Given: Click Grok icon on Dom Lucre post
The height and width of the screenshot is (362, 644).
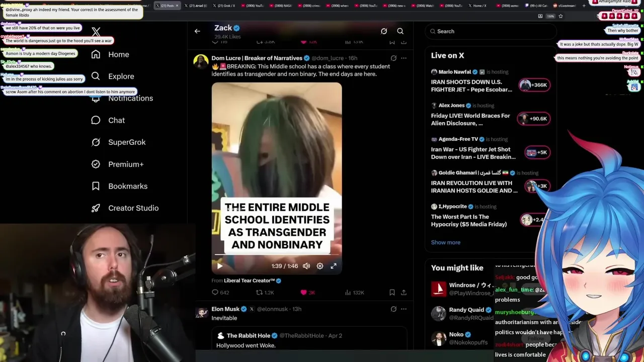Looking at the screenshot, I should 393,58.
